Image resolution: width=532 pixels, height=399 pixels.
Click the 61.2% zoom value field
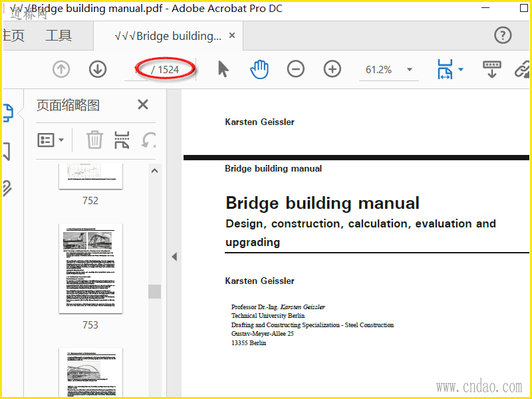378,70
